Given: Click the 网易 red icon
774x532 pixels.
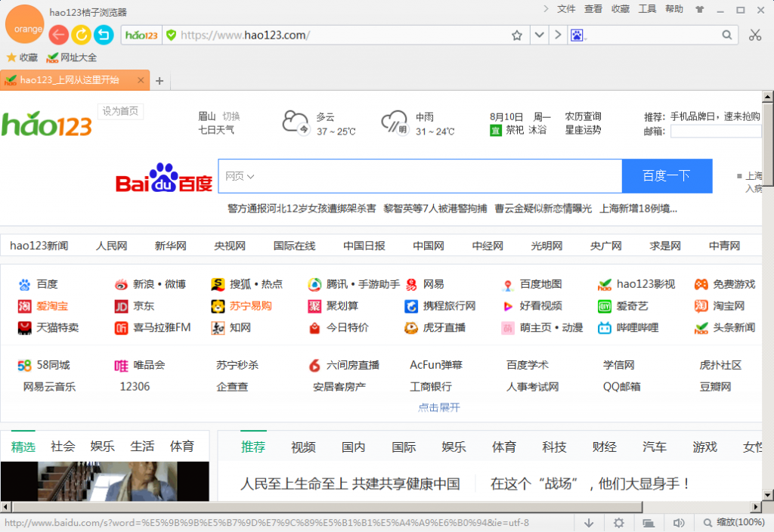Looking at the screenshot, I should [x=411, y=285].
